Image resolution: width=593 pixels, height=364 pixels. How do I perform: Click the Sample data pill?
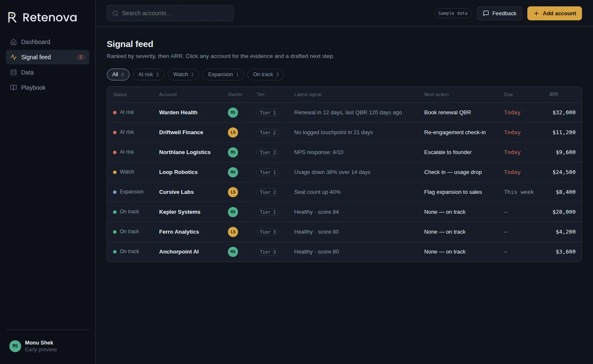[x=453, y=13]
